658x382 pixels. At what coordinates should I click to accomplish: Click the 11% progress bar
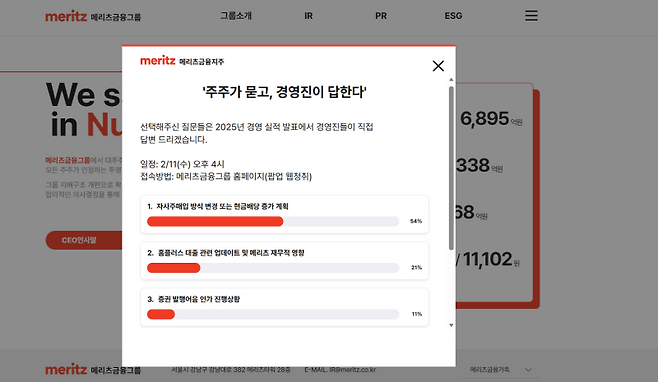pyautogui.click(x=273, y=314)
